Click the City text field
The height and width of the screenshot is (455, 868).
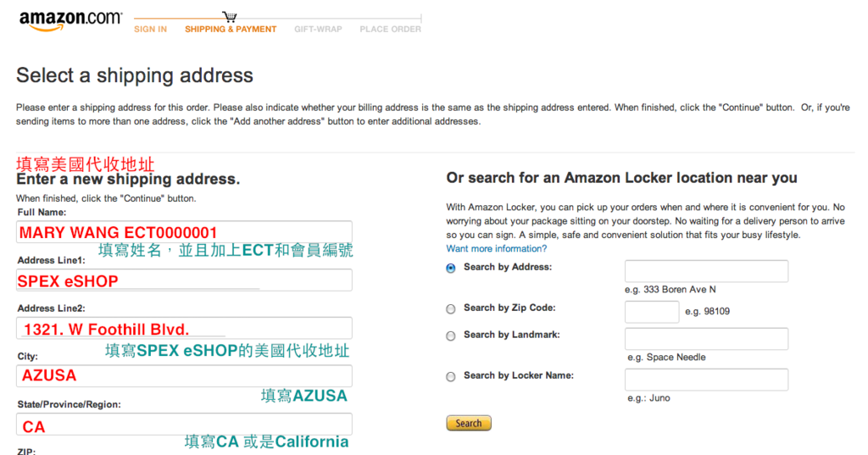pos(184,375)
